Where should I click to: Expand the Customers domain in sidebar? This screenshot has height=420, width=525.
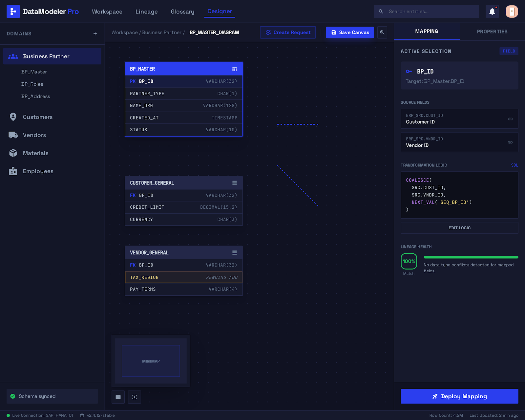click(37, 117)
